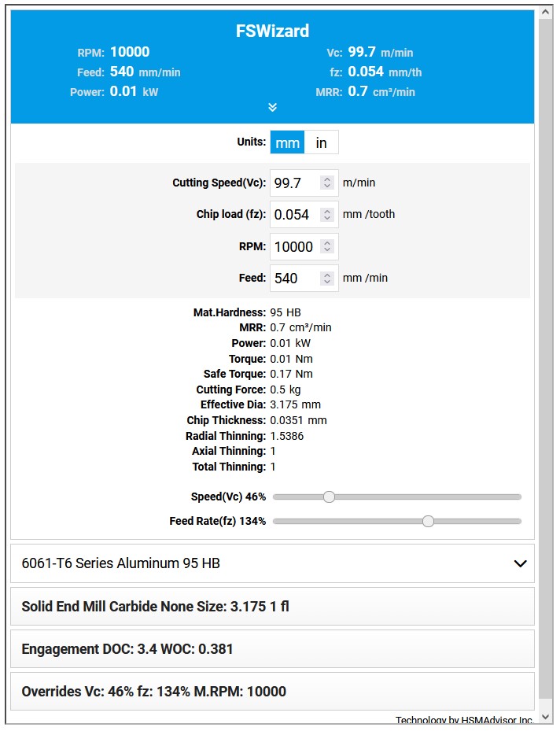
Task: Click the Torque value 0.01 Nm
Action: (x=292, y=359)
